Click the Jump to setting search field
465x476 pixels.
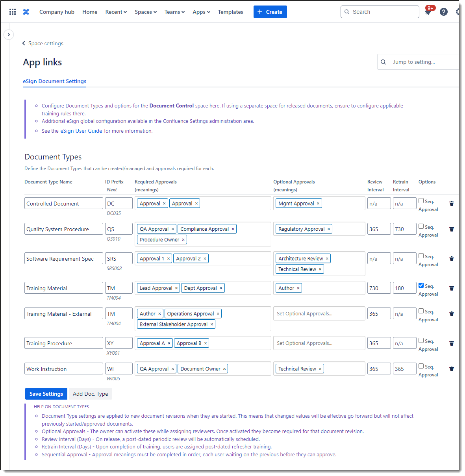point(423,62)
